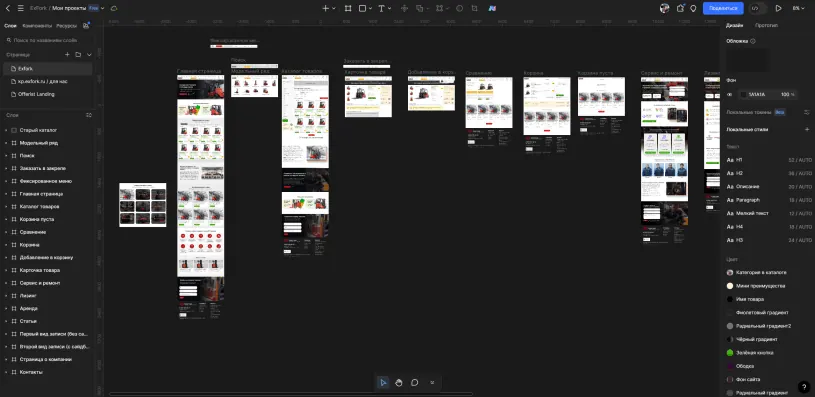Screen dimensions: 815x397
Task: Open the project name dropdown chevron
Action: [x=103, y=8]
